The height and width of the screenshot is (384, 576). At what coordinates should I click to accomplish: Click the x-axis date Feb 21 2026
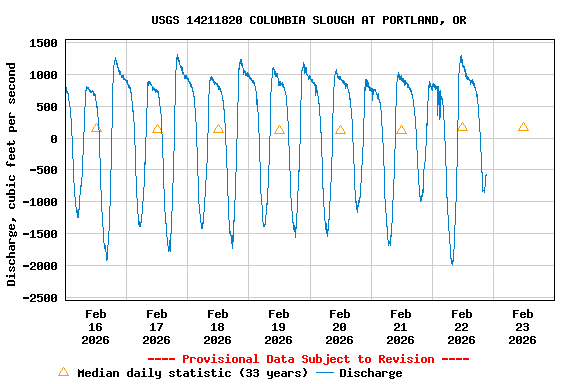point(400,327)
